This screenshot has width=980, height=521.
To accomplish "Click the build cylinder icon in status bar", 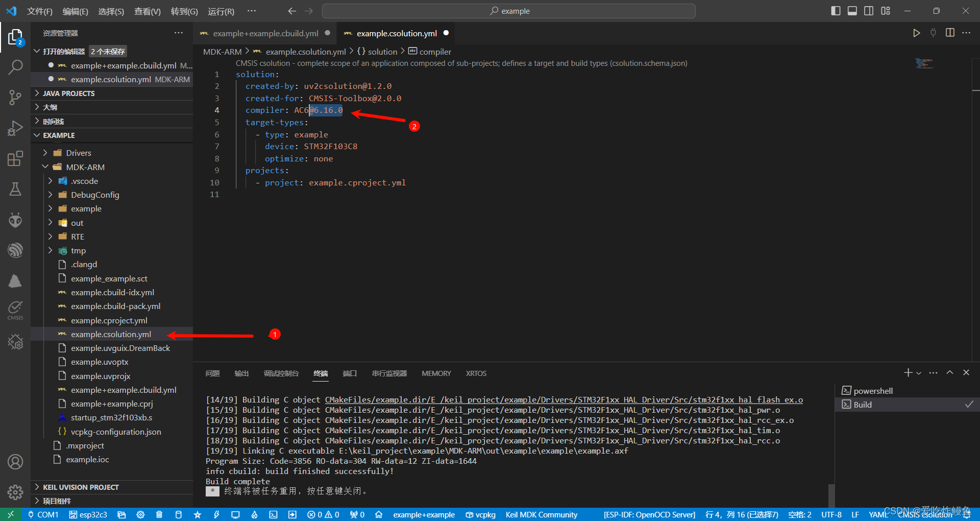I will [x=178, y=514].
